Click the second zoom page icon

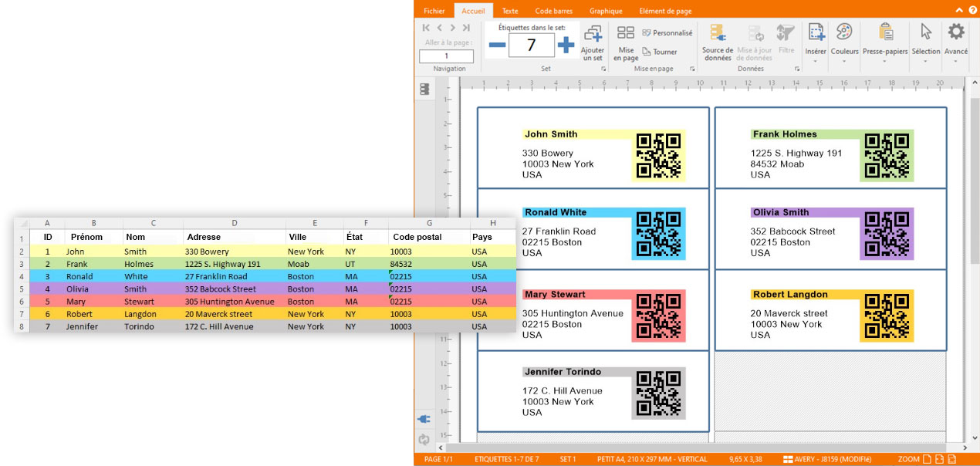[940, 459]
